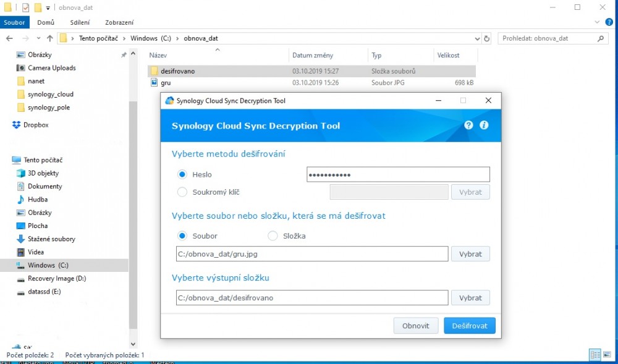Image resolution: width=618 pixels, height=364 pixels.
Task: Expand the address bar history dropdown
Action: tap(477, 38)
